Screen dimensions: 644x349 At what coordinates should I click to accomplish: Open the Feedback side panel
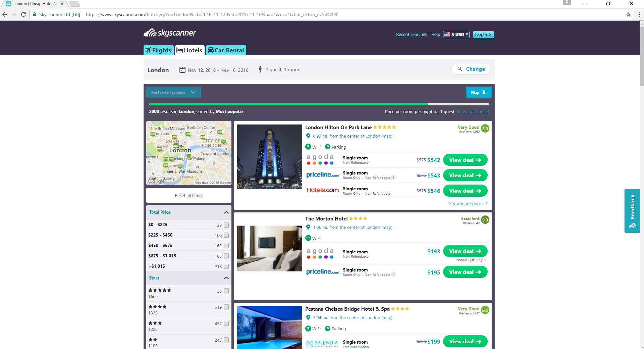pos(632,210)
